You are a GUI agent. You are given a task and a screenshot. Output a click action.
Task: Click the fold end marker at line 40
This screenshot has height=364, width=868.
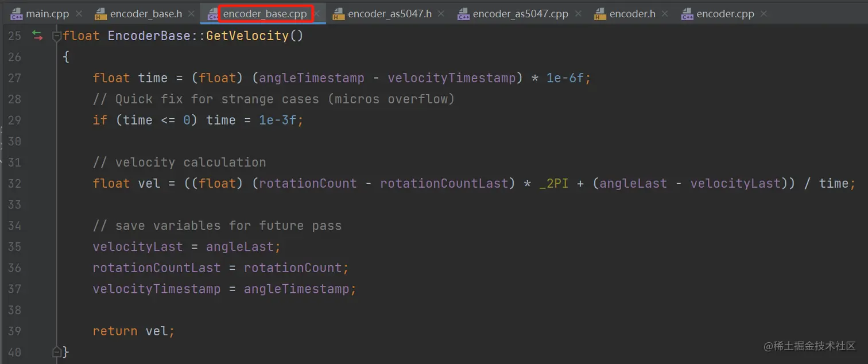(56, 351)
